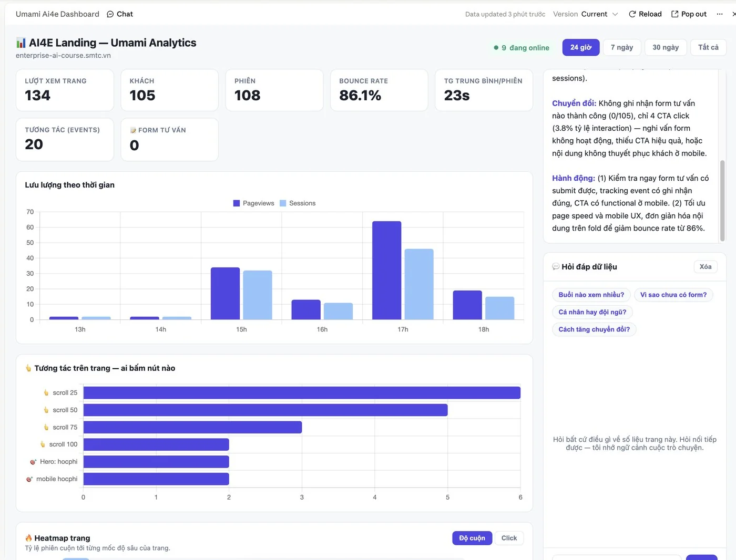Click the light blue Sessions legend swatch
Screen dimensions: 736x560
[x=283, y=203]
